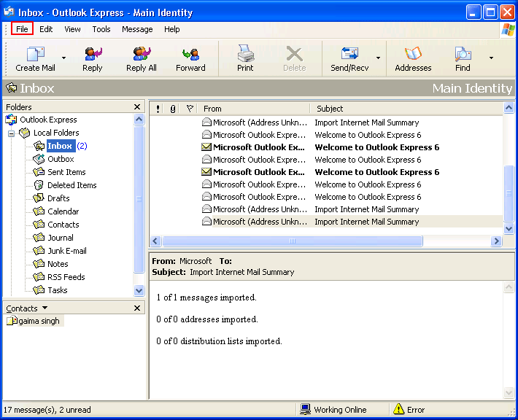Click message list scroll left arrow
The width and height of the screenshot is (518, 420).
click(x=155, y=241)
